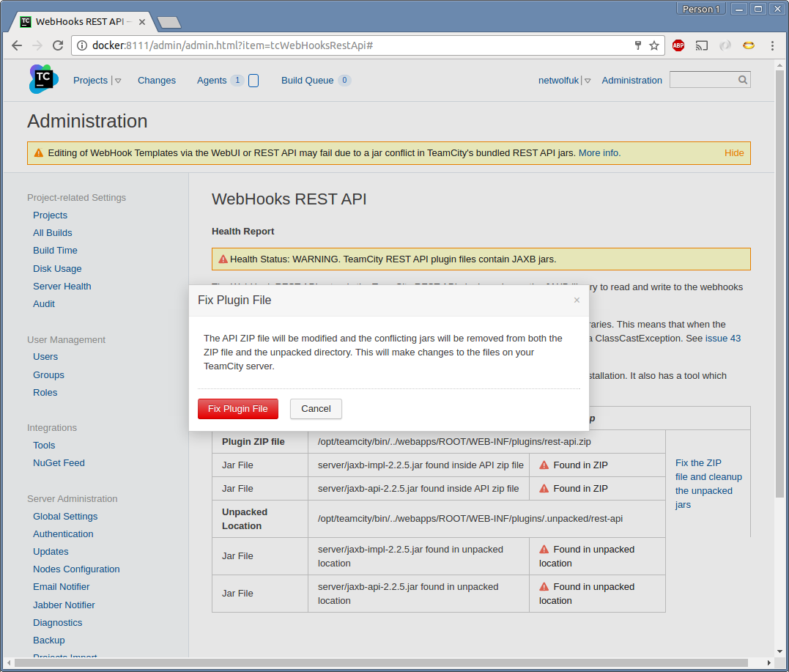
Task: Click Fix the ZIP file and cleanup link
Action: coord(708,484)
